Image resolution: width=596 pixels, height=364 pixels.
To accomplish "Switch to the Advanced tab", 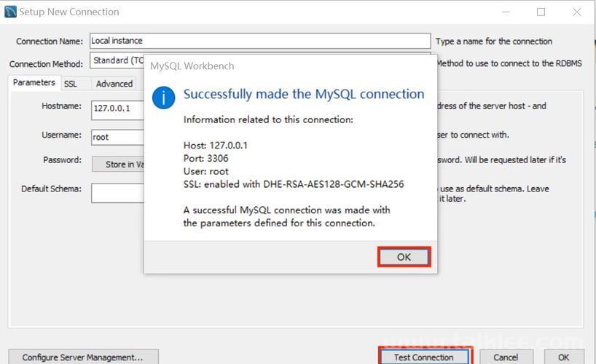I will coord(114,84).
